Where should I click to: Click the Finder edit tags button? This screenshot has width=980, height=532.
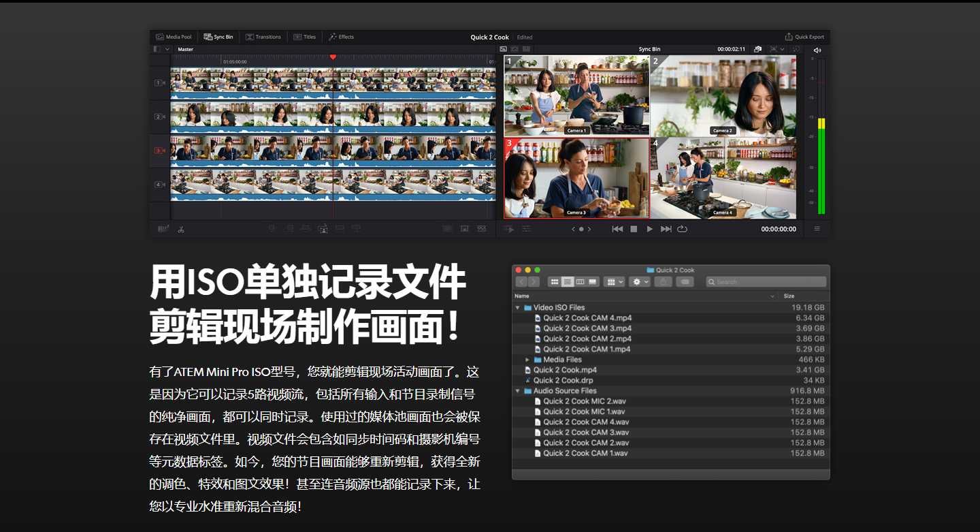click(x=685, y=282)
